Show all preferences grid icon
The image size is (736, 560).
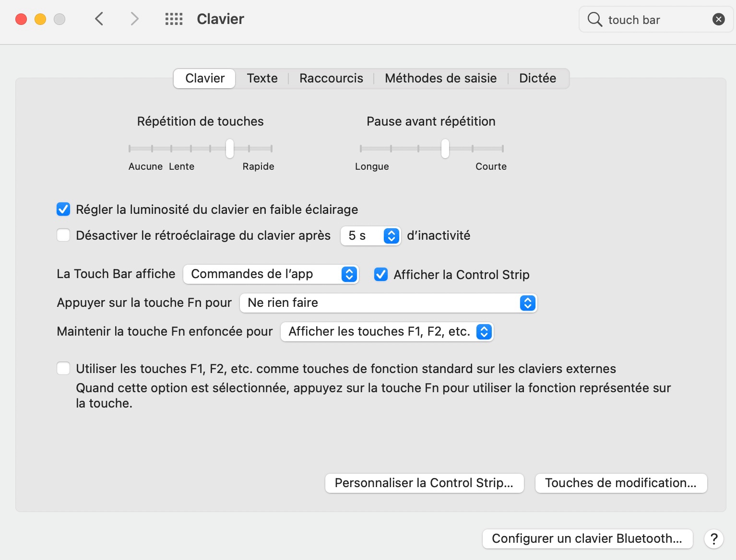174,19
